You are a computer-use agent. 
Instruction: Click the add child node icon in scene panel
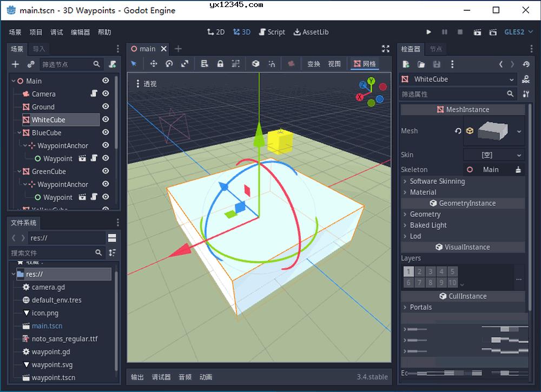(15, 64)
